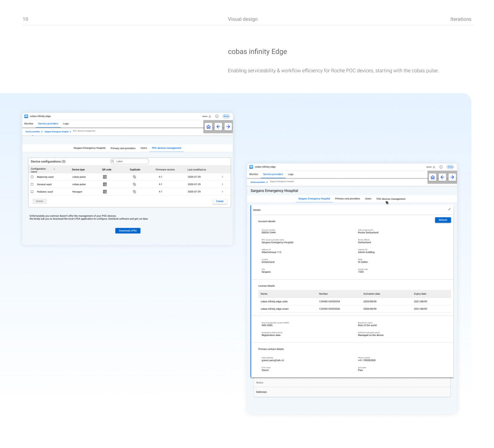Image resolution: width=494 pixels, height=448 pixels.
Task: Open QR code for Maternity ward
Action: click(x=105, y=177)
